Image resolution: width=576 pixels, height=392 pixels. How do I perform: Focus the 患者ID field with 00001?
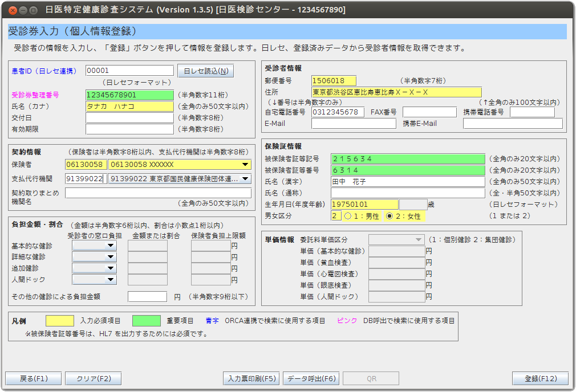pos(129,71)
